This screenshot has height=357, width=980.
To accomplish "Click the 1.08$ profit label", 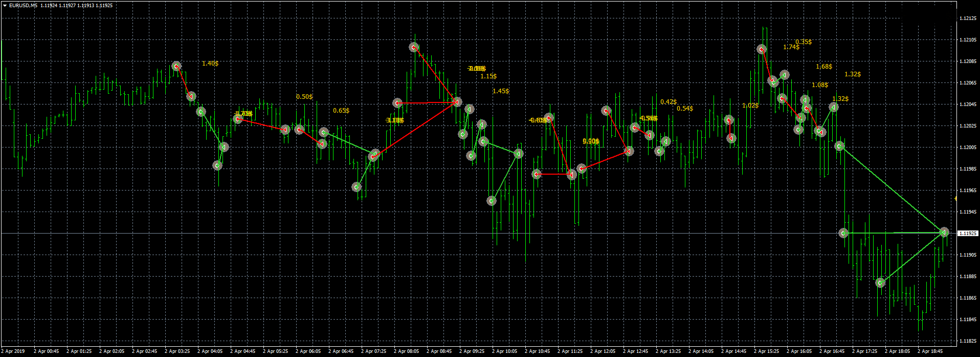I will click(x=820, y=85).
